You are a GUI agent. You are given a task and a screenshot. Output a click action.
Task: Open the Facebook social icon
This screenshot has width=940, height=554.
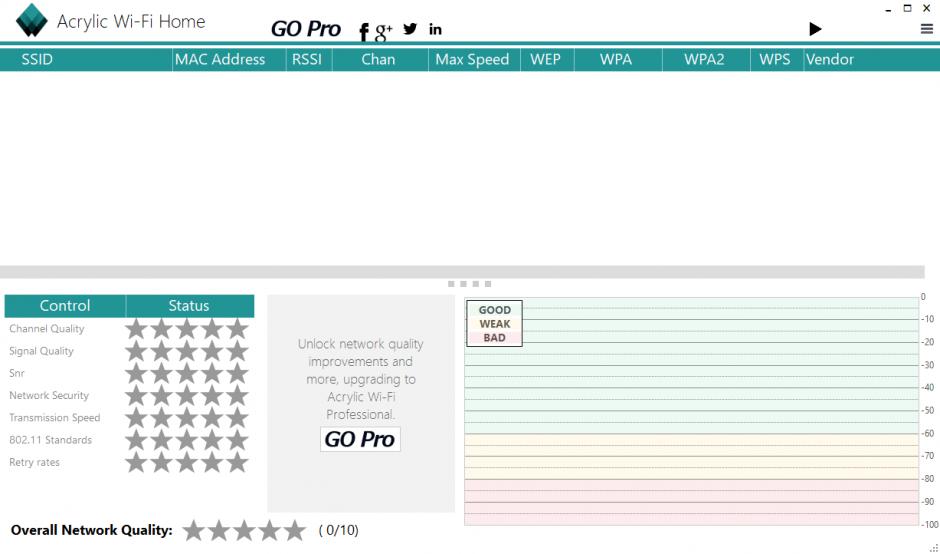click(x=363, y=32)
